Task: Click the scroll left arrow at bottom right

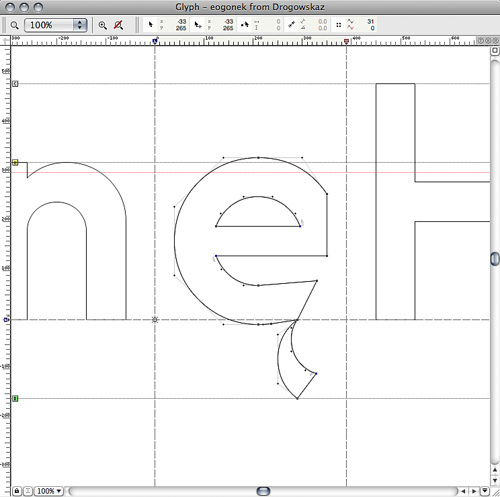Action: [463, 491]
